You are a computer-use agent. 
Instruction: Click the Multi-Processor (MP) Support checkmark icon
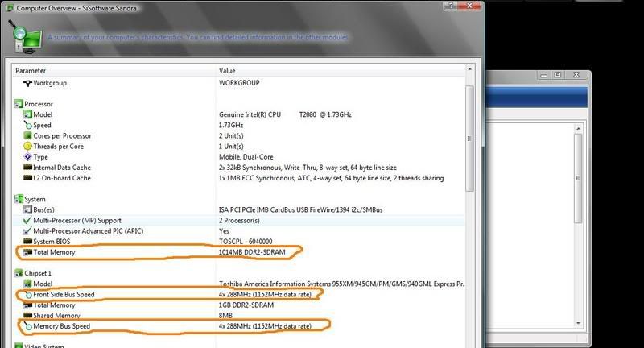click(27, 220)
